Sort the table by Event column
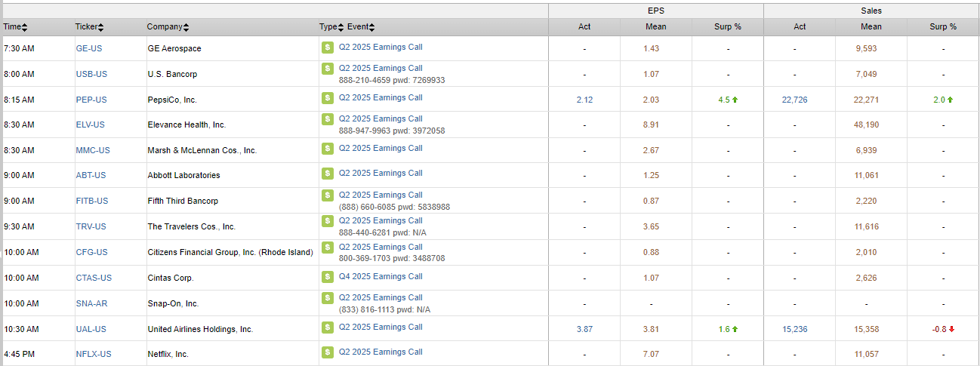The width and height of the screenshot is (980, 366). tap(361, 27)
